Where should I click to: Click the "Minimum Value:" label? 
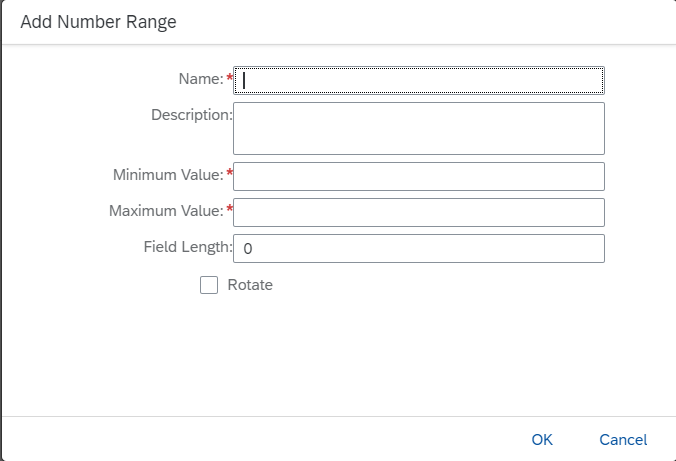pyautogui.click(x=168, y=175)
